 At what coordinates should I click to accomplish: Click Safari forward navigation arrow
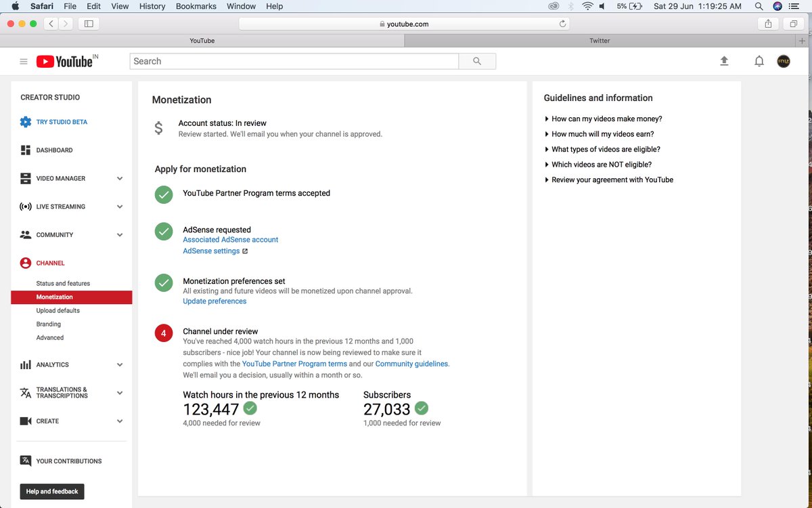[66, 24]
